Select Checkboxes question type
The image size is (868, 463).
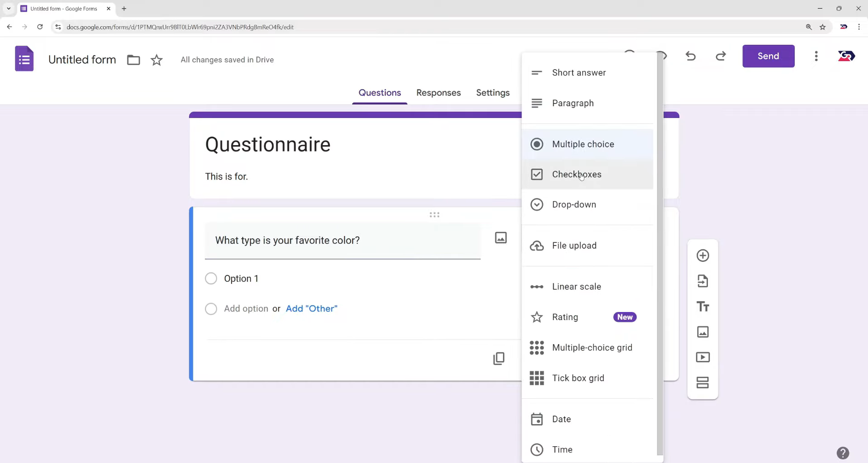[x=588, y=175]
